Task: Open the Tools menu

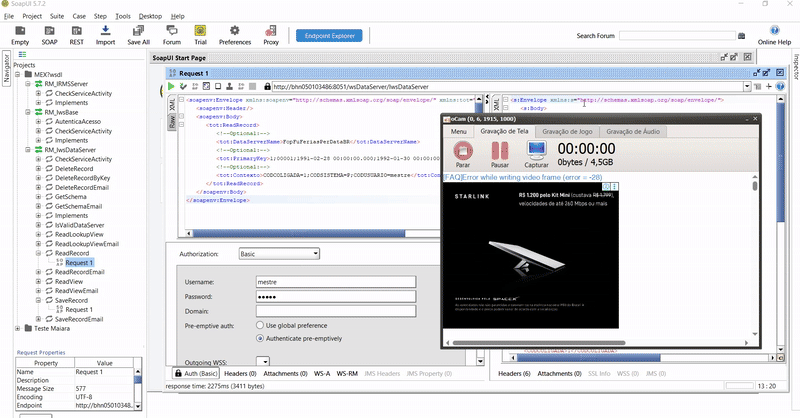Action: [122, 16]
